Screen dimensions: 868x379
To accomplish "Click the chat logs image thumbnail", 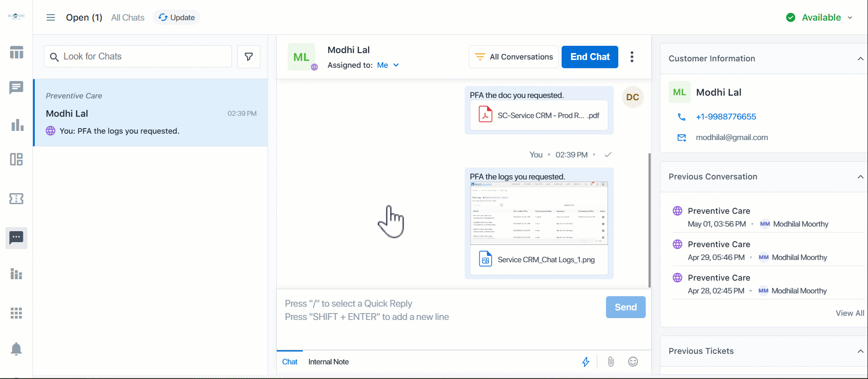I will point(539,213).
